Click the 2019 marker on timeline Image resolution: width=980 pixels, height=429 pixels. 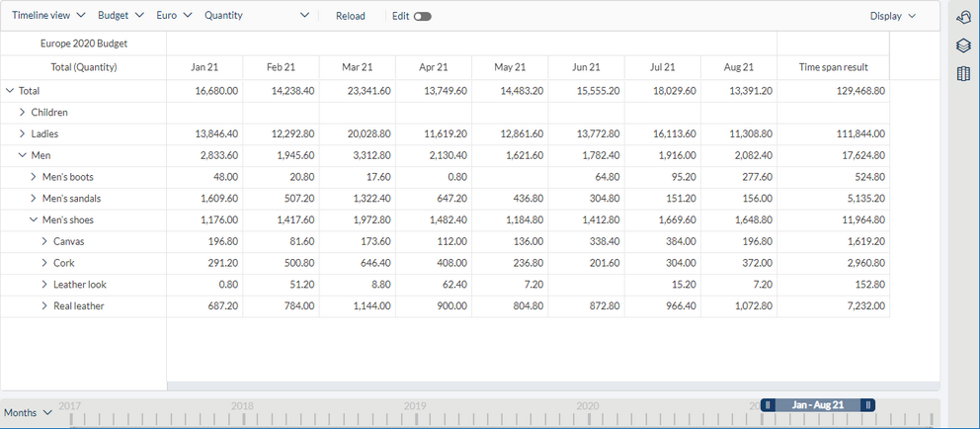click(415, 406)
